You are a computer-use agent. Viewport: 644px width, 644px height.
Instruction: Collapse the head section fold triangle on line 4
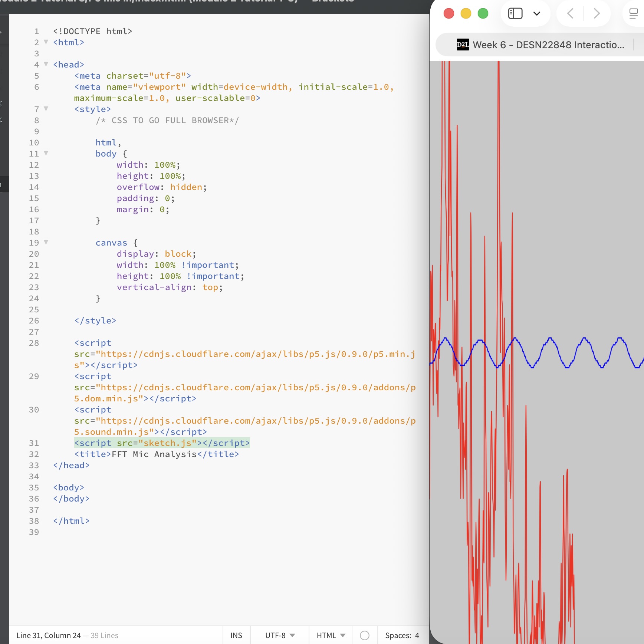46,64
